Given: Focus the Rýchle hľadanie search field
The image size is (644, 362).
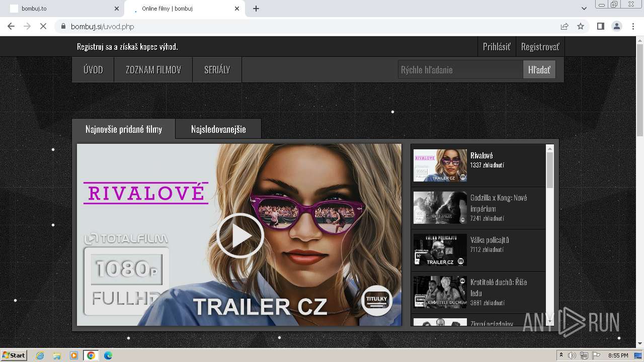Looking at the screenshot, I should (460, 70).
